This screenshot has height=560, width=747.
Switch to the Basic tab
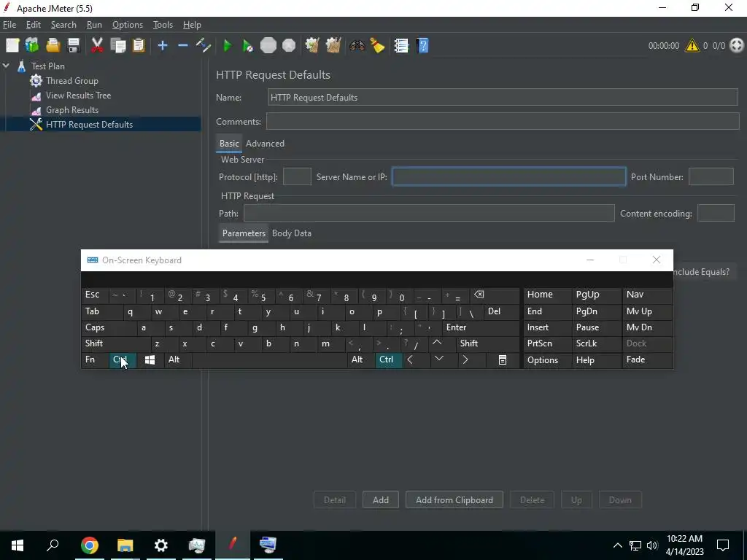pyautogui.click(x=229, y=144)
